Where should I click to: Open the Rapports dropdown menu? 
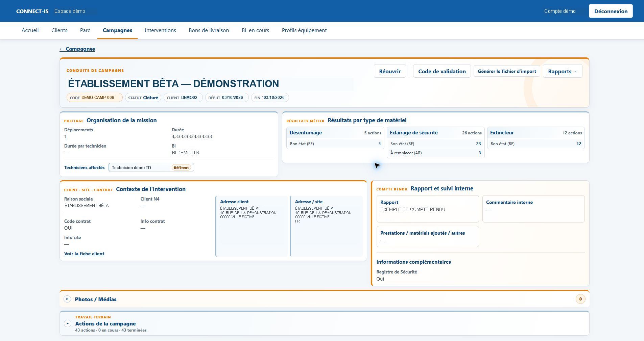coord(563,71)
